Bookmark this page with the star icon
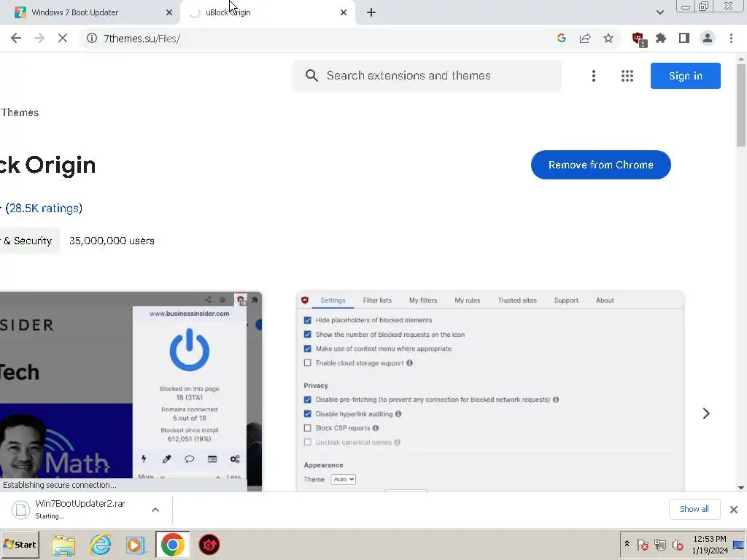The height and width of the screenshot is (560, 747). [x=608, y=38]
